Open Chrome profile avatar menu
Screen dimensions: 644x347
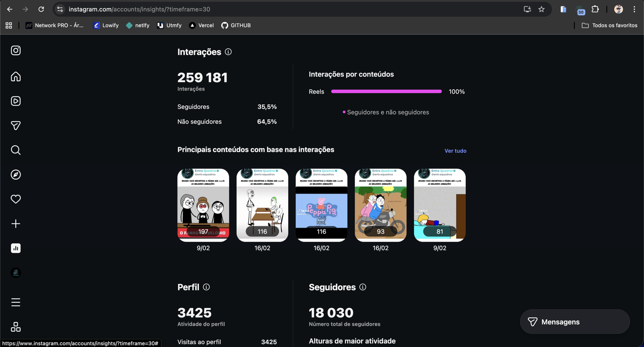[619, 9]
